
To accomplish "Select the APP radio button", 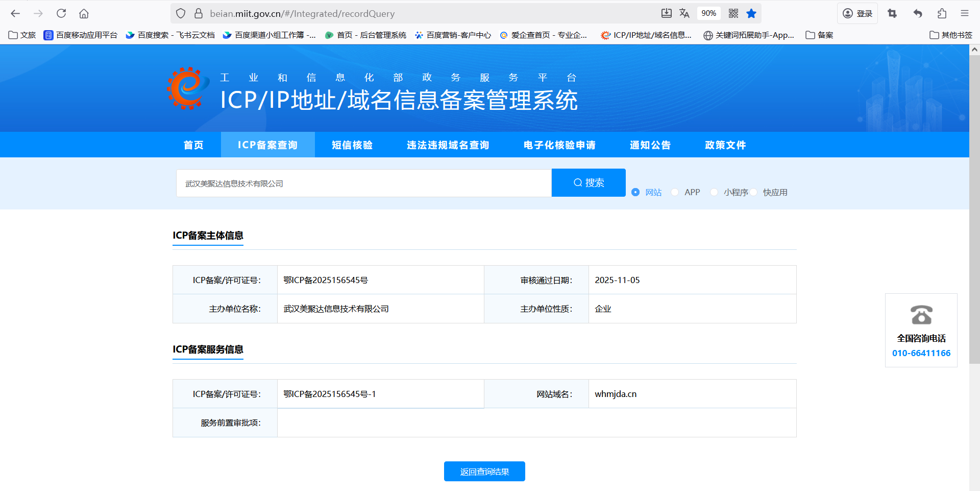I will (675, 192).
